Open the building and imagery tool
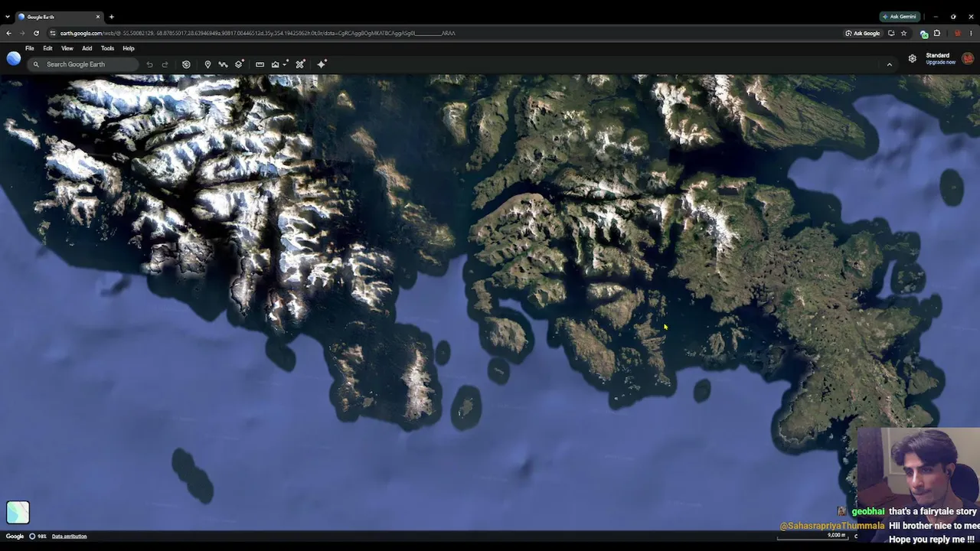The image size is (980, 551). tap(276, 64)
